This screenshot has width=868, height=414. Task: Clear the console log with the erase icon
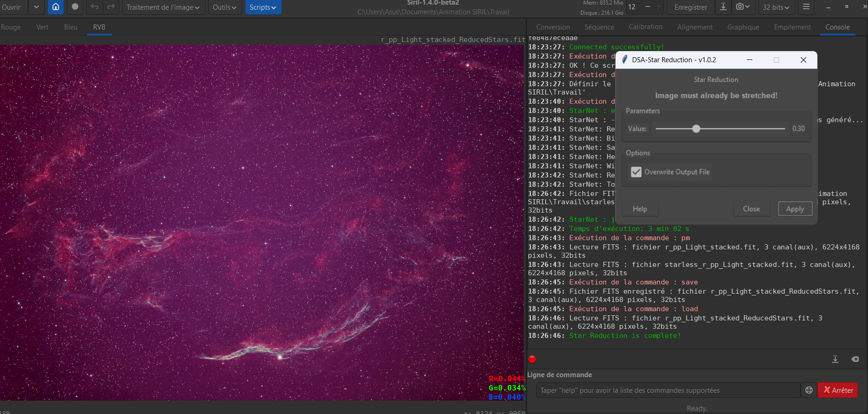click(855, 359)
